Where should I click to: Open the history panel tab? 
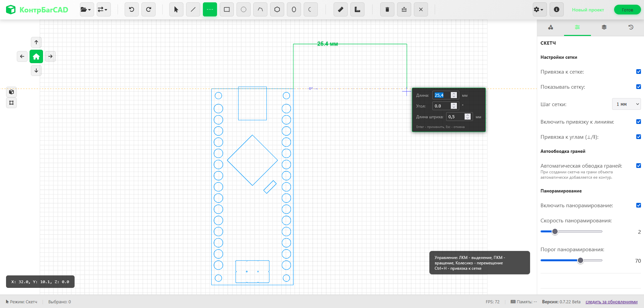(631, 27)
